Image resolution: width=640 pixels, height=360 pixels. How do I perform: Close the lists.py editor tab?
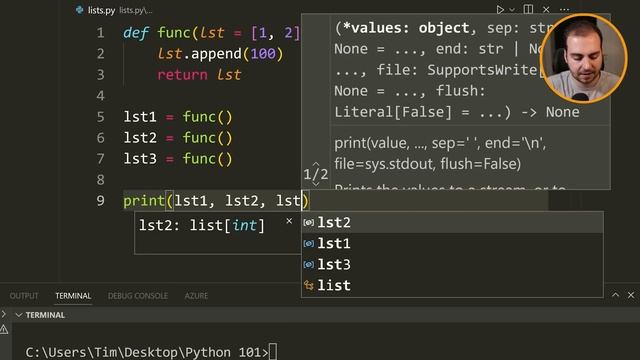546,9
